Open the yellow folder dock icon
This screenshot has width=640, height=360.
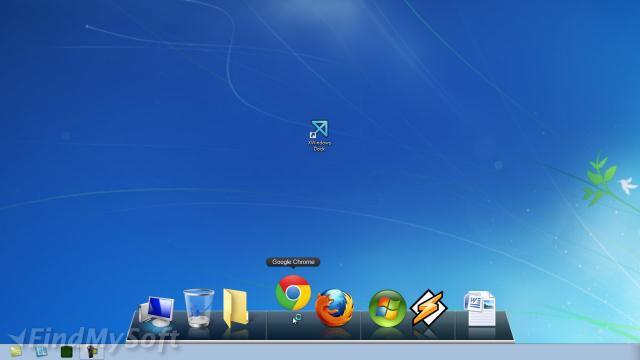coord(236,308)
